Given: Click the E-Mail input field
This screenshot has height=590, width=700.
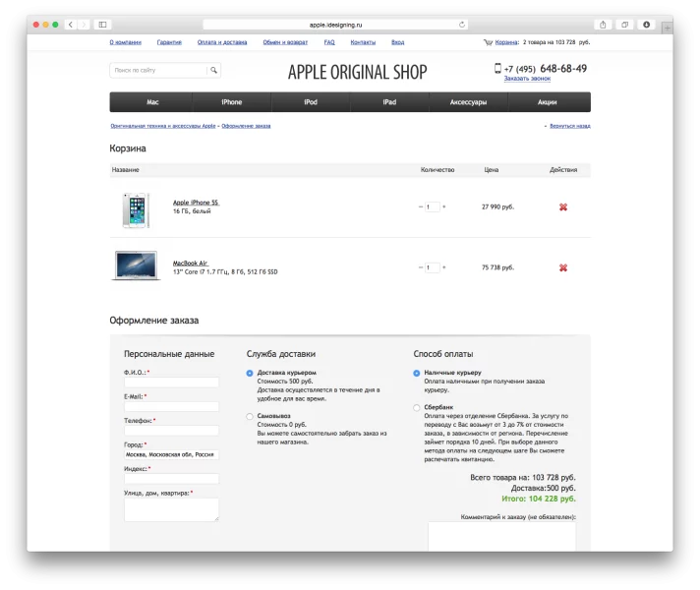Looking at the screenshot, I should pos(171,406).
